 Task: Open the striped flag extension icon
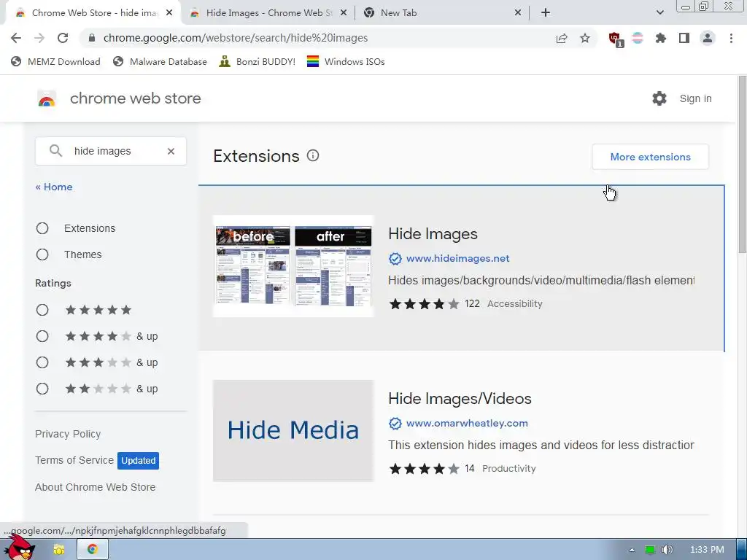pos(638,38)
